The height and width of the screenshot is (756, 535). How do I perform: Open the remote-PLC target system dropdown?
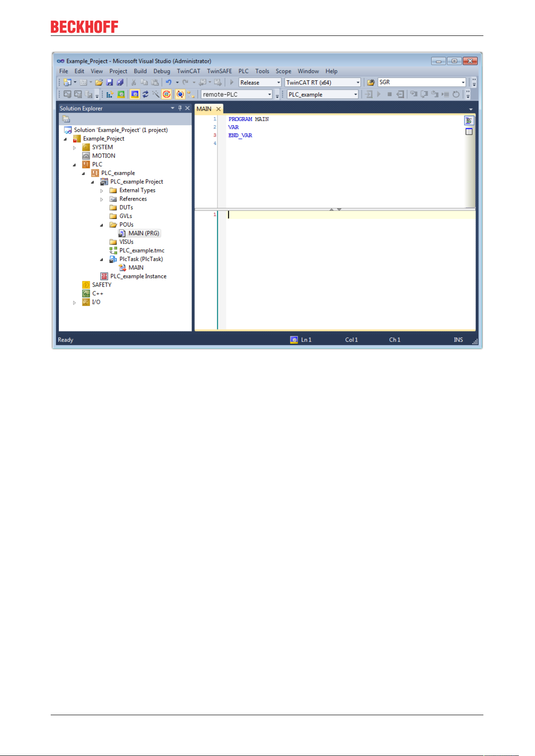[x=269, y=94]
